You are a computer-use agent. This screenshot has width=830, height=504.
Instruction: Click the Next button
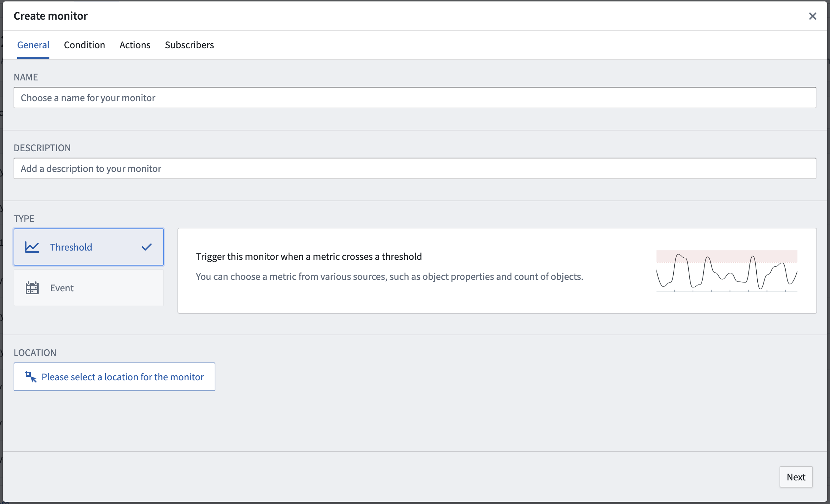point(796,477)
